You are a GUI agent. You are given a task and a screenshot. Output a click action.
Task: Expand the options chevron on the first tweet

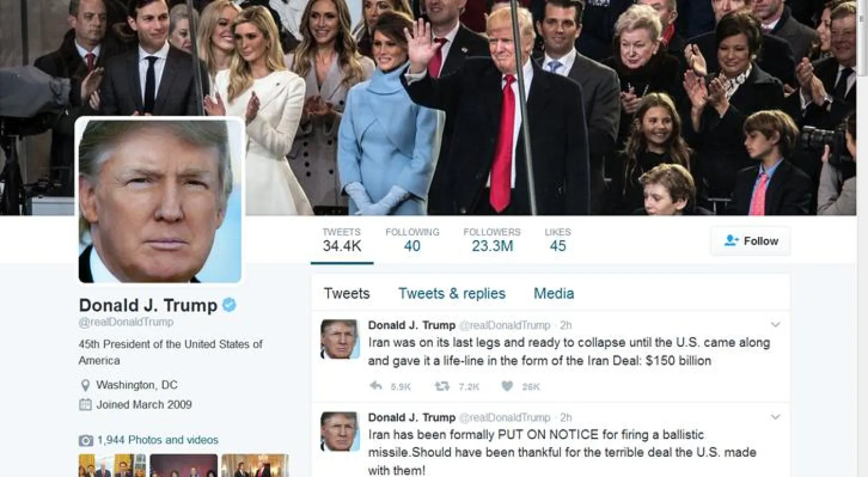coord(775,325)
